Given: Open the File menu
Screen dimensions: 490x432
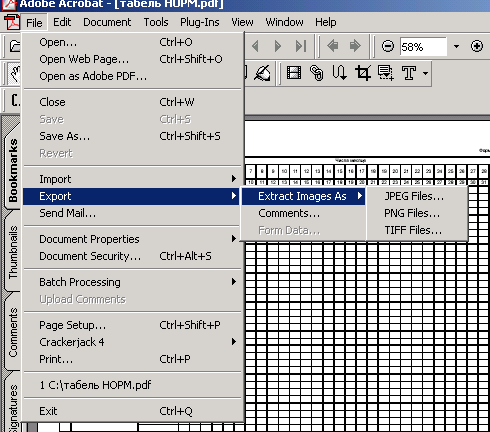Looking at the screenshot, I should point(34,23).
